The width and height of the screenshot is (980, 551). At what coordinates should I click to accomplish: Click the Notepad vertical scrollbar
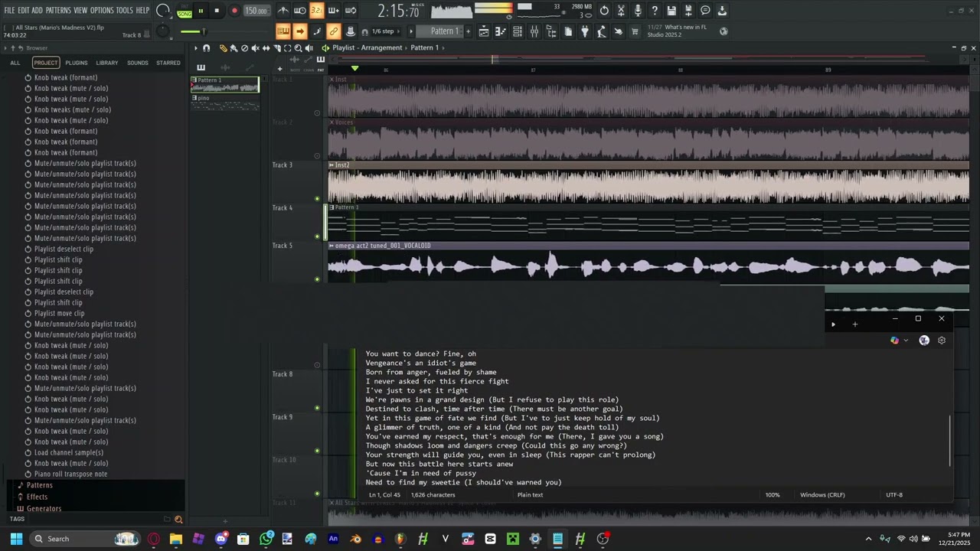pyautogui.click(x=950, y=441)
